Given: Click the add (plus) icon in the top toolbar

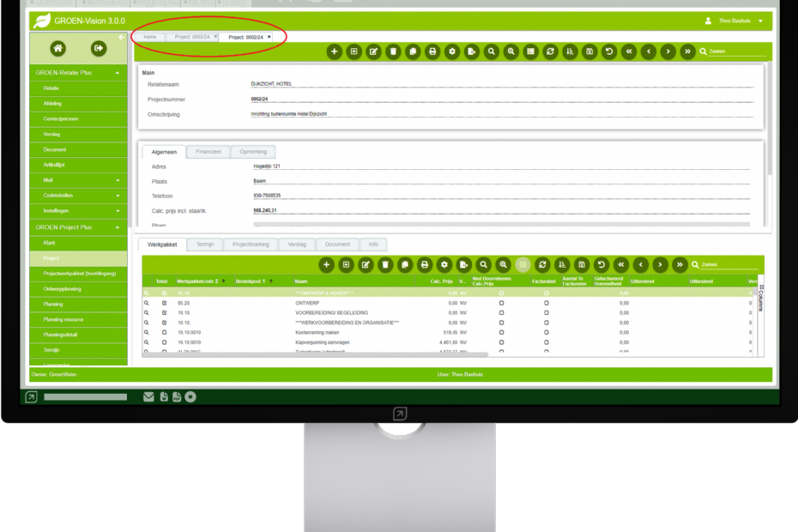Looking at the screenshot, I should point(335,51).
